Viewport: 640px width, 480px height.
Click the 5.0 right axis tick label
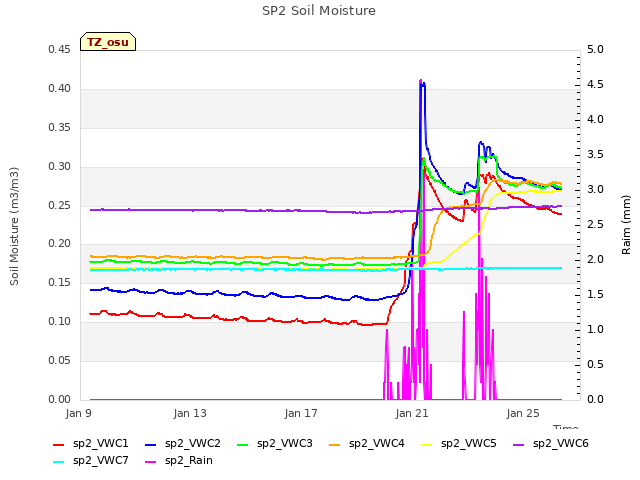[x=595, y=49]
